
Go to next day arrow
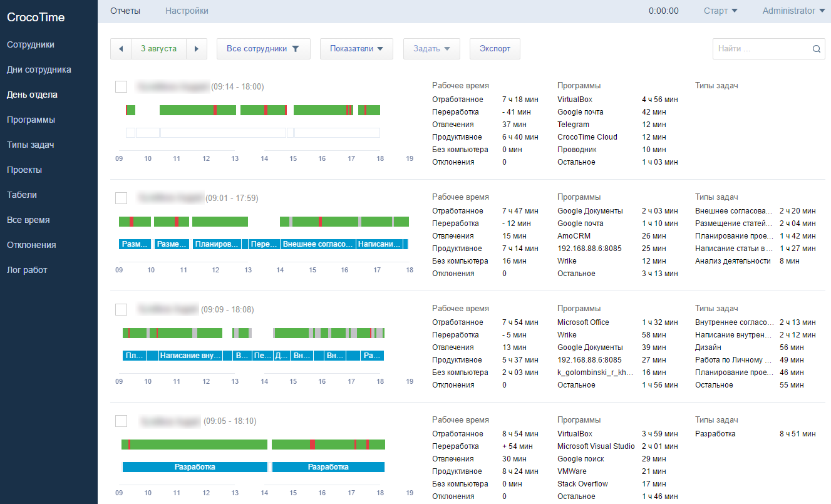click(197, 49)
